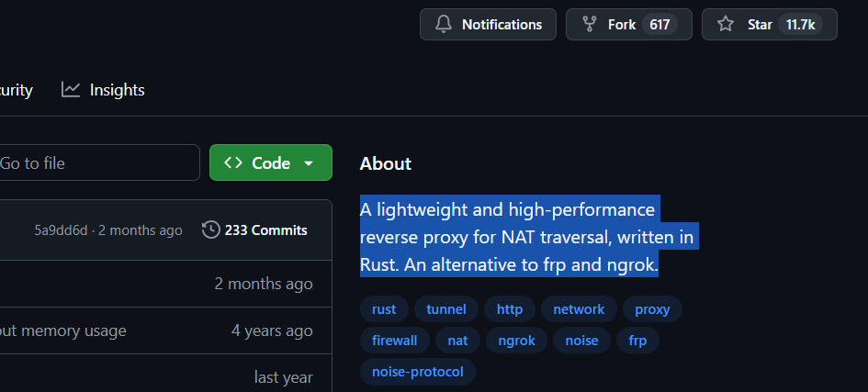Open the Security tab
This screenshot has height=392, width=868.
pos(16,90)
